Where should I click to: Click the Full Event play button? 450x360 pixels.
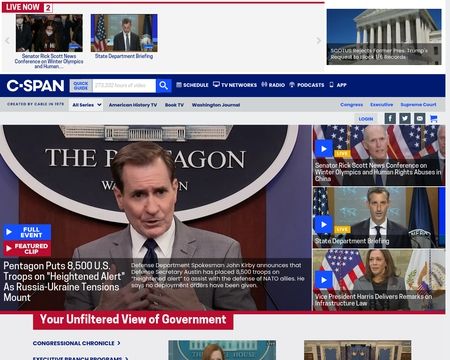(x=27, y=232)
